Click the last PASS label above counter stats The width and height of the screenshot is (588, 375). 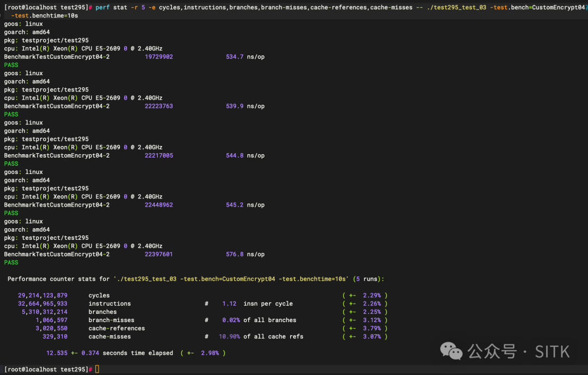click(11, 262)
